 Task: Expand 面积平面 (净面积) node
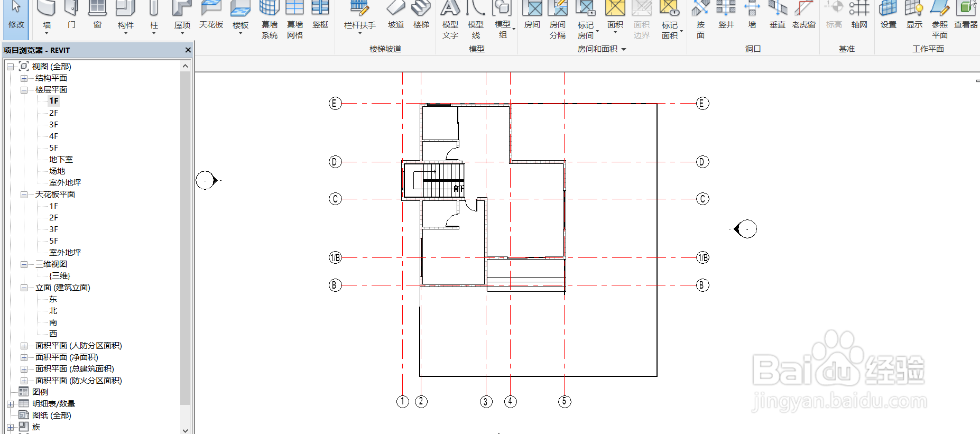point(24,357)
